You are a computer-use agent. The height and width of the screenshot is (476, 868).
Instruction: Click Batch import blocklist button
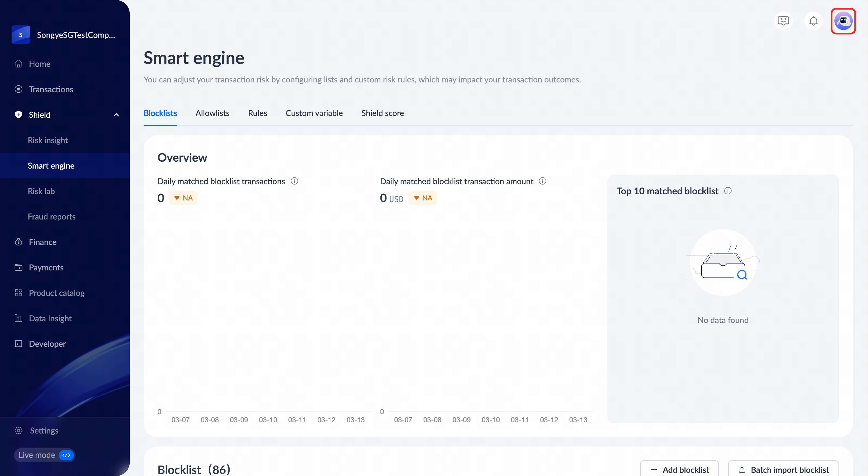point(783,469)
